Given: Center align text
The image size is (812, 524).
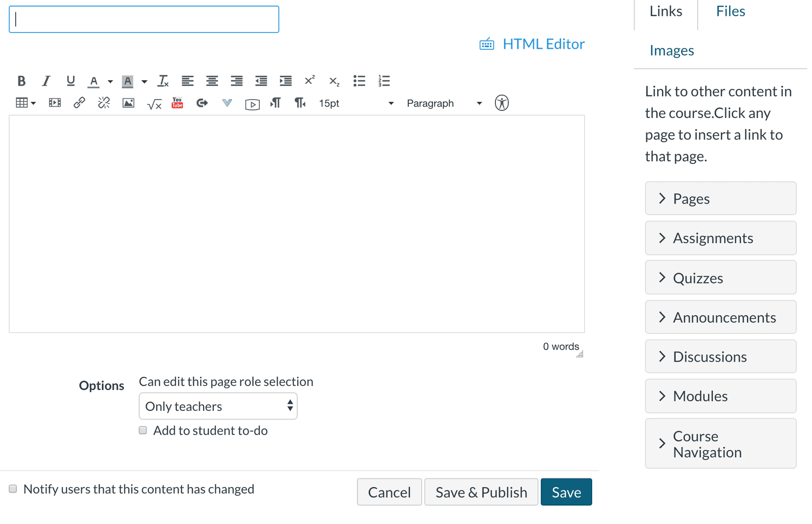Looking at the screenshot, I should coord(212,81).
